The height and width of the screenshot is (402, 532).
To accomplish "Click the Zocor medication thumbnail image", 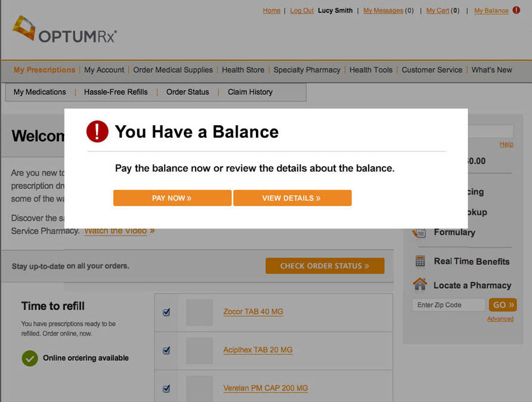I will pyautogui.click(x=199, y=312).
